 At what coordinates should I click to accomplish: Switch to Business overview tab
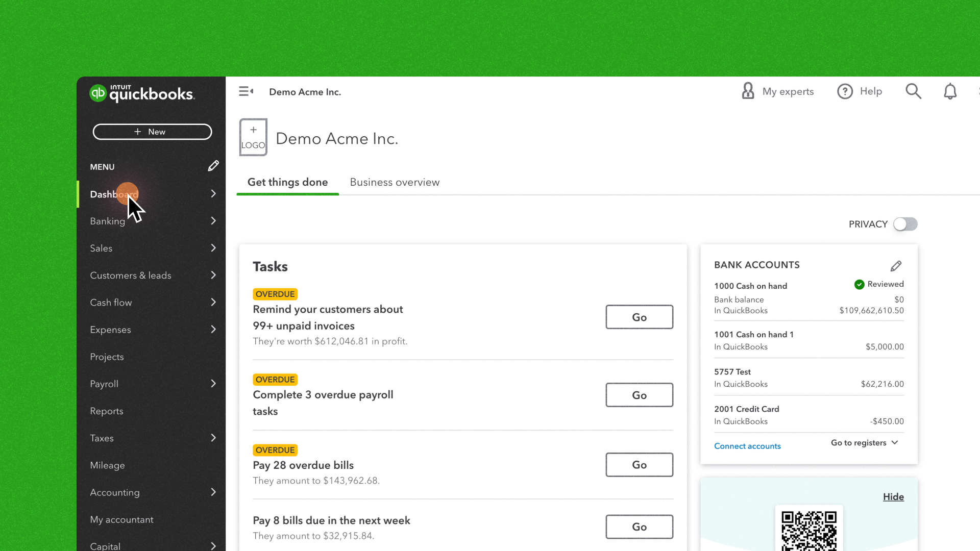pyautogui.click(x=395, y=182)
